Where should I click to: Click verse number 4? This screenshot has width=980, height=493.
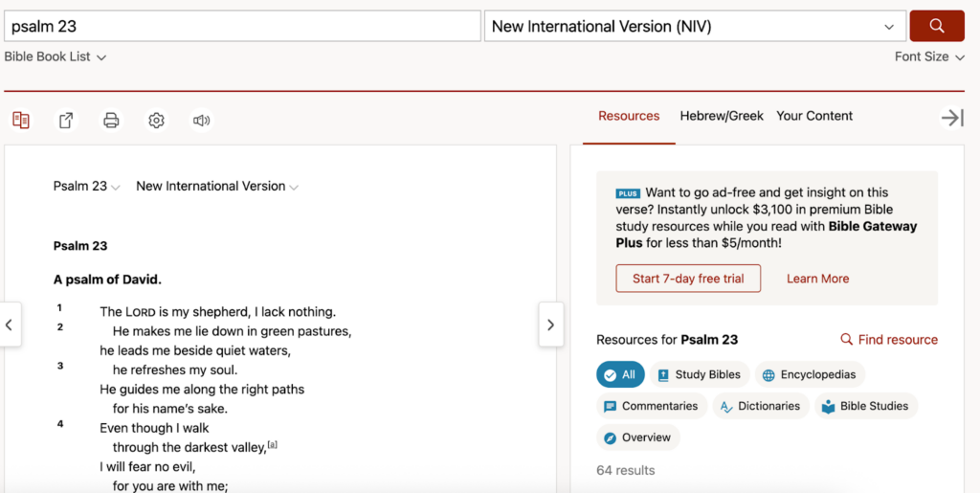click(60, 424)
